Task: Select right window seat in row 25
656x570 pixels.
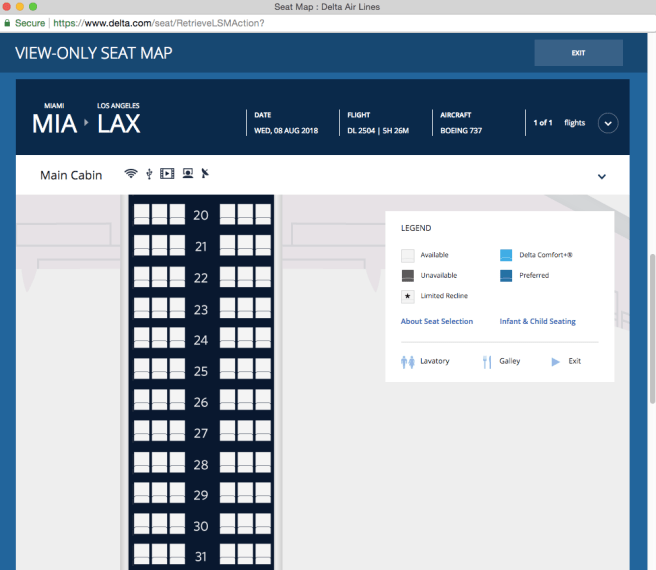Action: click(263, 370)
